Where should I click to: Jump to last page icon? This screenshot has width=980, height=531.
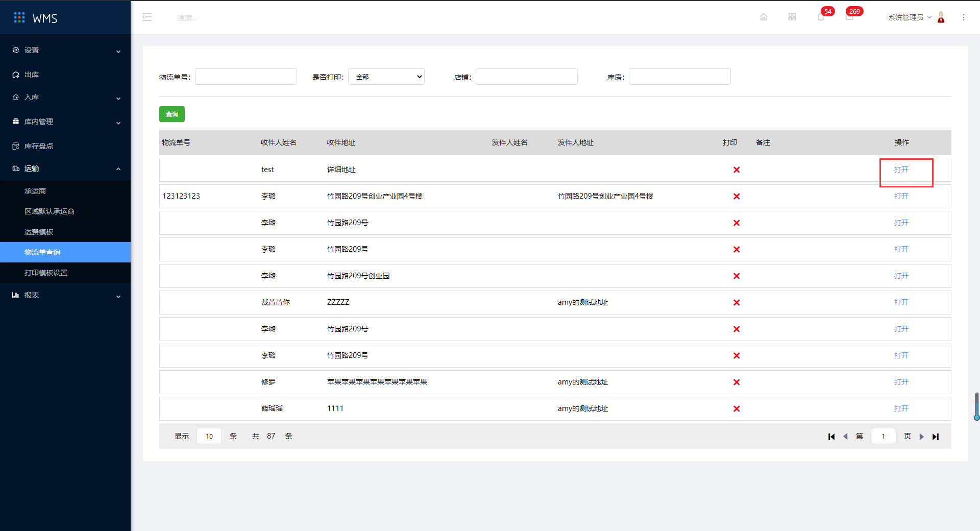click(x=936, y=437)
